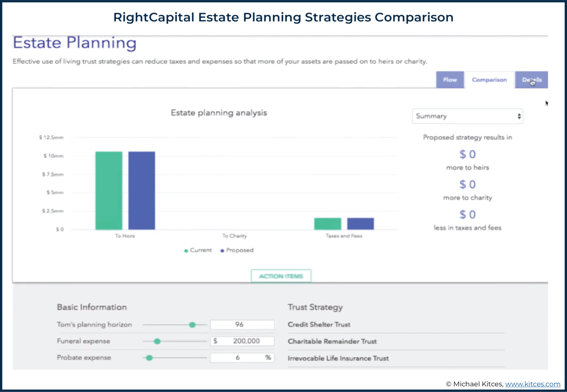Expand the Credit Shelter Trust strategy
The image size is (567, 392).
coord(319,325)
